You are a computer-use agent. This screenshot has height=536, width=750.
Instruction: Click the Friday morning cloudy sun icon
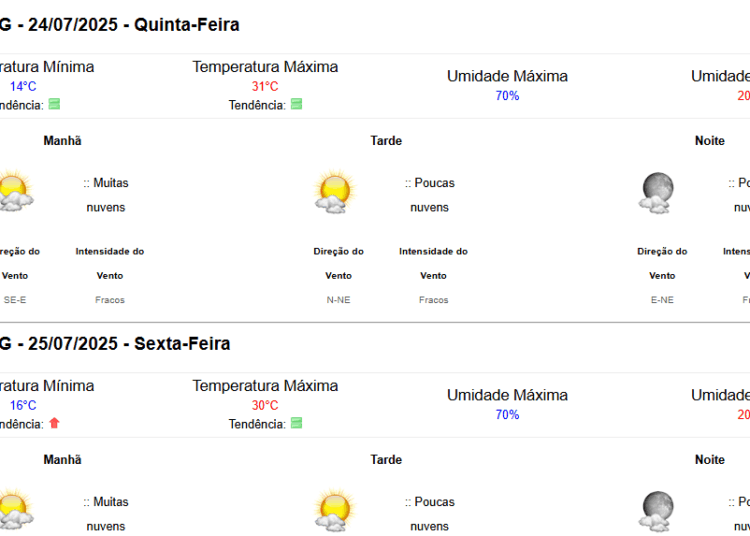click(16, 509)
